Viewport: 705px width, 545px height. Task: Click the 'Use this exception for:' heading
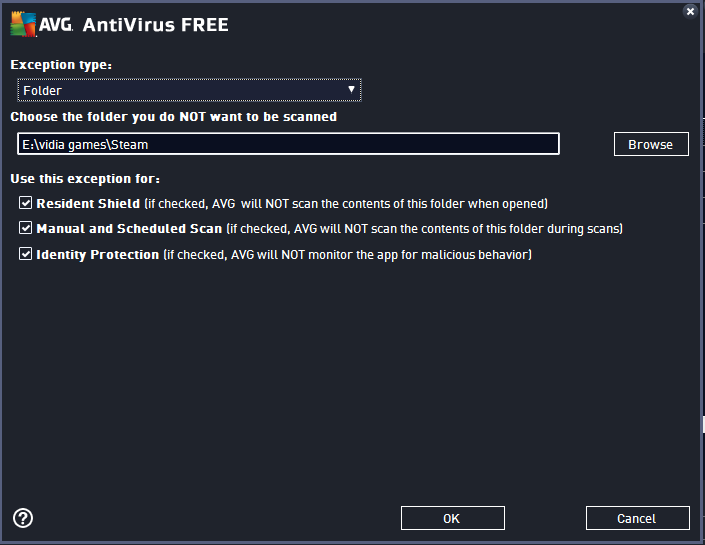[85, 178]
